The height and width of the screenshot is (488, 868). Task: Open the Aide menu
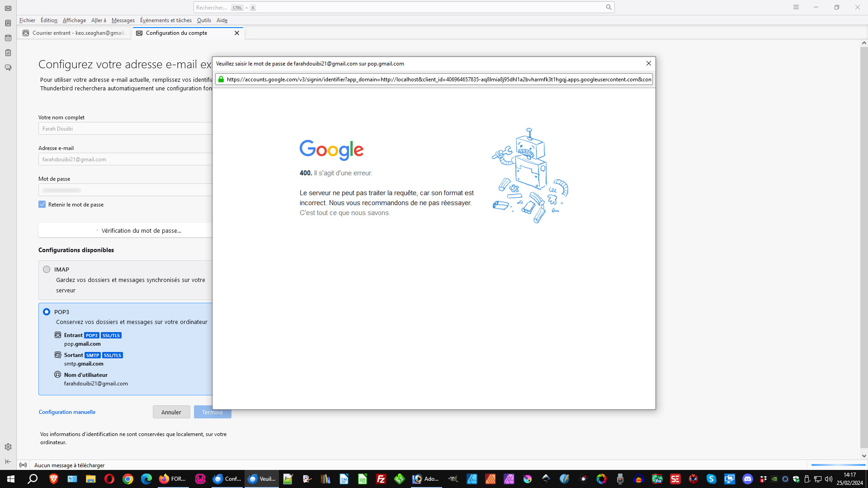pos(222,20)
